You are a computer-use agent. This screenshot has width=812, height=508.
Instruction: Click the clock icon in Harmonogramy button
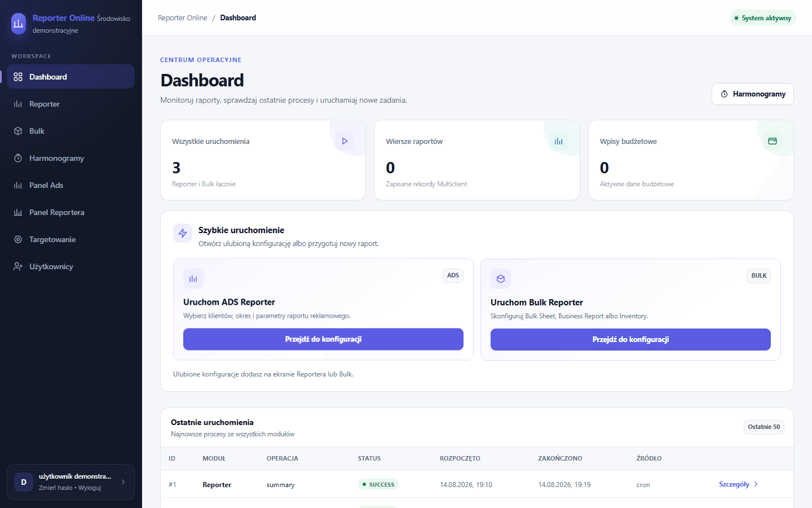724,94
